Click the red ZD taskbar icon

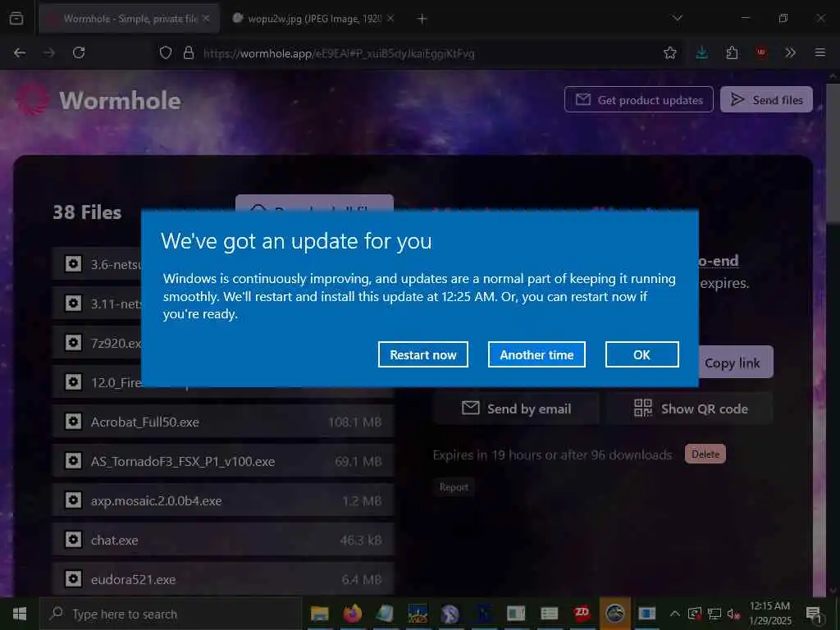pyautogui.click(x=582, y=613)
